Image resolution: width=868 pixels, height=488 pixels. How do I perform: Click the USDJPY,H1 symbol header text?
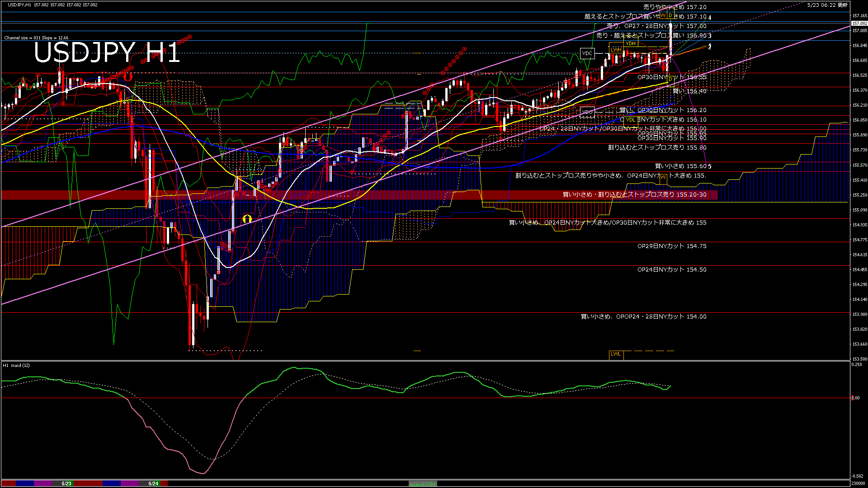[19, 5]
